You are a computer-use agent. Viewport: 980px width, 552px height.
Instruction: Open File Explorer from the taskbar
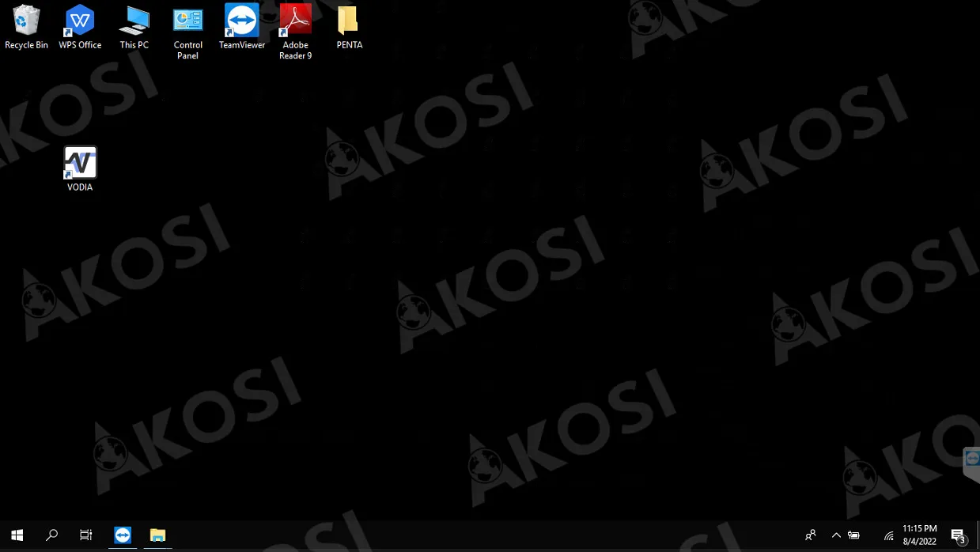(x=157, y=535)
